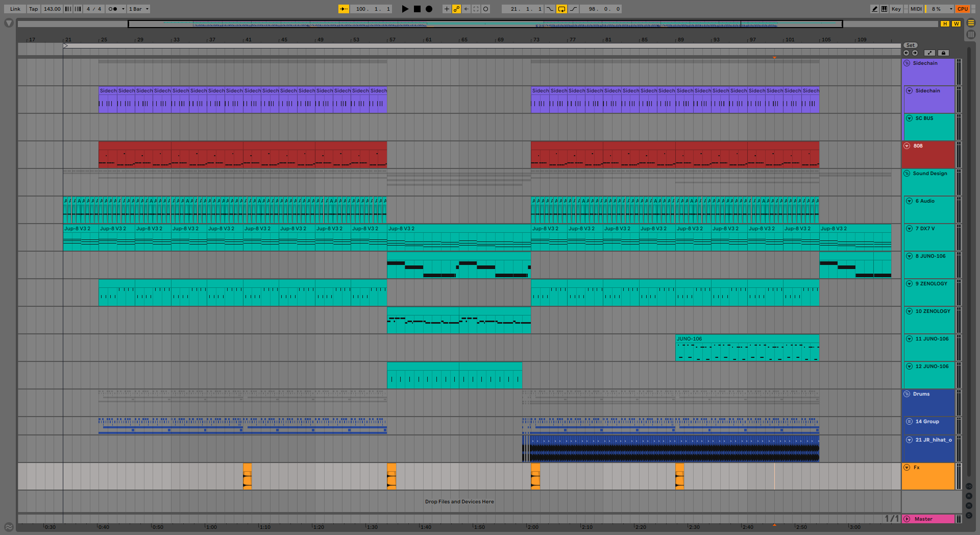Switch to Session View selector icon
980x535 pixels.
click(x=971, y=34)
